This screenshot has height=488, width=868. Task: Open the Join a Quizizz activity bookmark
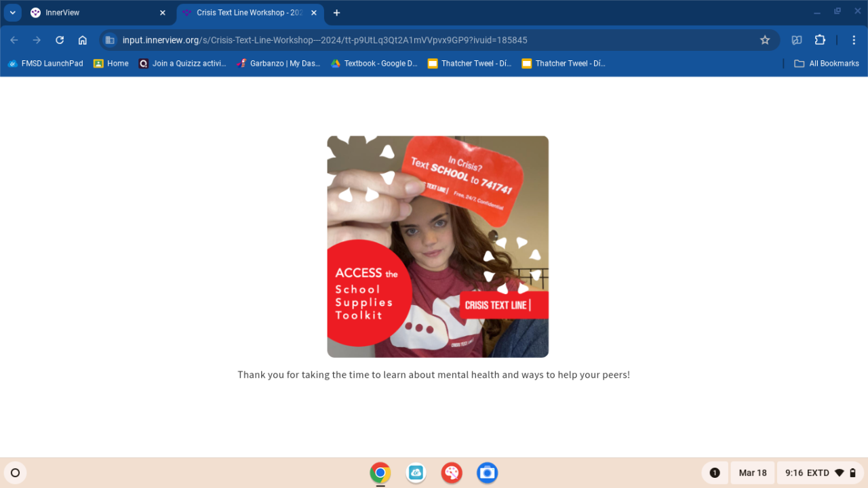coord(182,64)
